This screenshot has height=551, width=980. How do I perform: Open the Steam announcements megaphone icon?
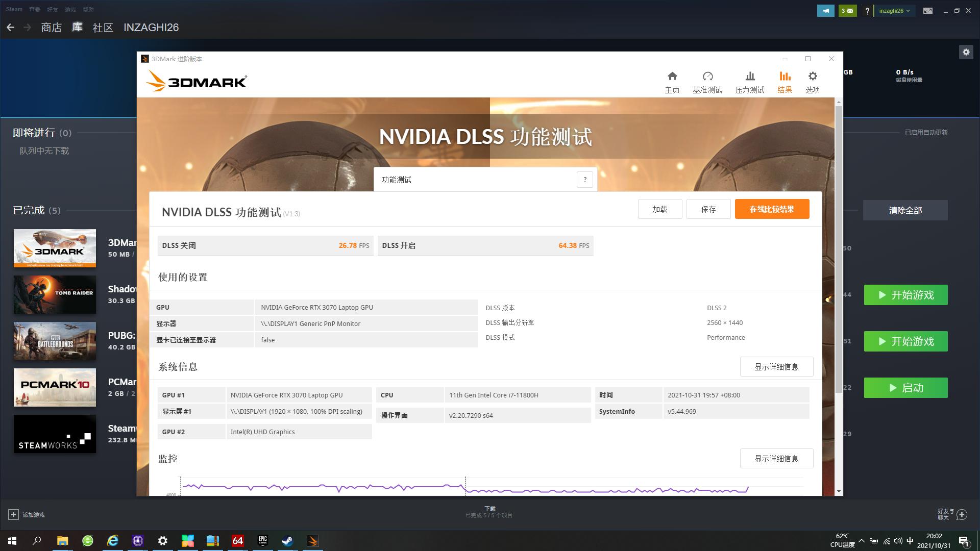pos(826,10)
